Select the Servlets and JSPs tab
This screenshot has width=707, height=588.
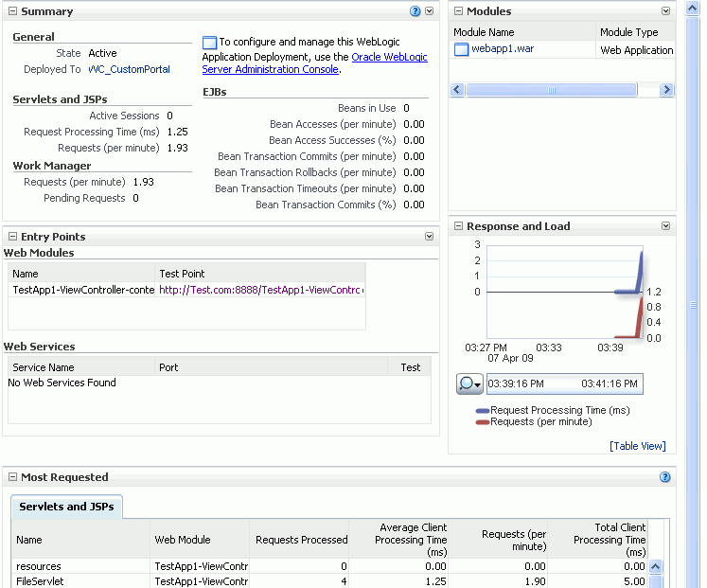pyautogui.click(x=66, y=507)
